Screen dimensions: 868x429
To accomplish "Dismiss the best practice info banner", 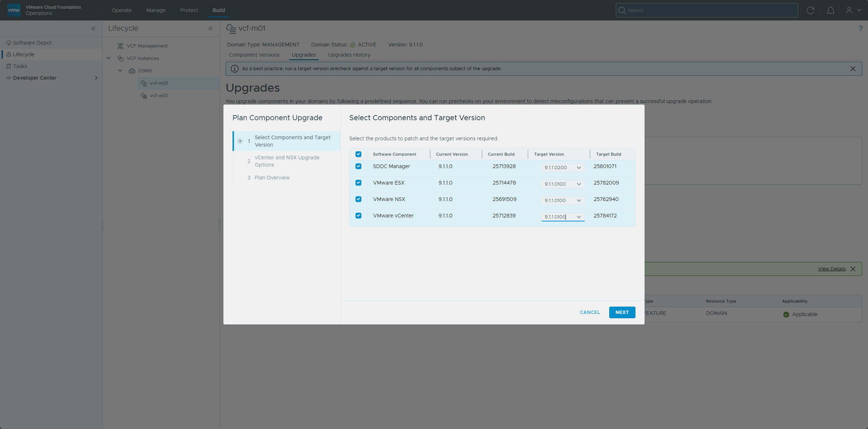I will (853, 69).
